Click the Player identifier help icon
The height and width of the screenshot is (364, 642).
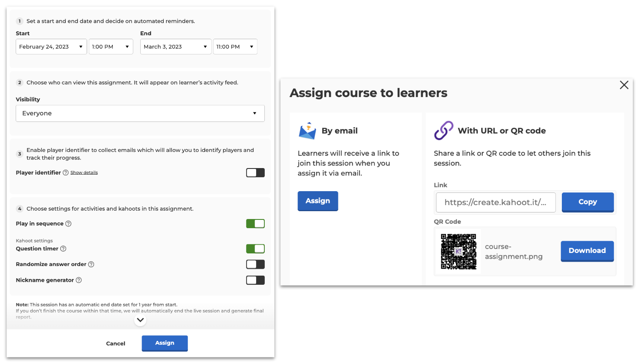[x=66, y=173]
